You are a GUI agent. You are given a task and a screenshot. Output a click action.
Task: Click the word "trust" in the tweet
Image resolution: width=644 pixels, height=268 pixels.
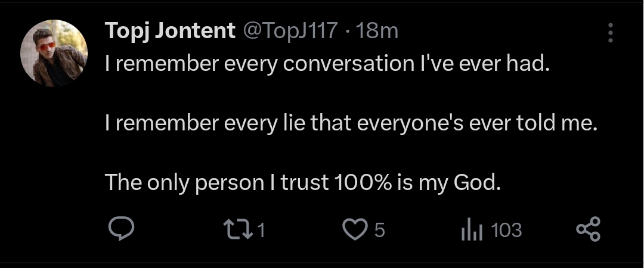pos(304,182)
